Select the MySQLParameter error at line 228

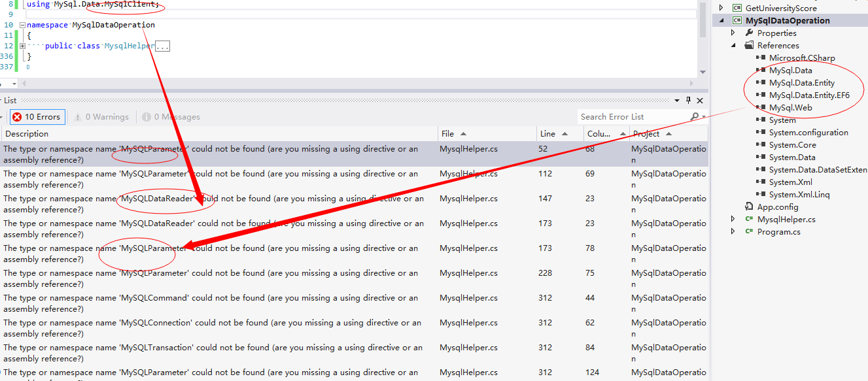[x=354, y=278]
